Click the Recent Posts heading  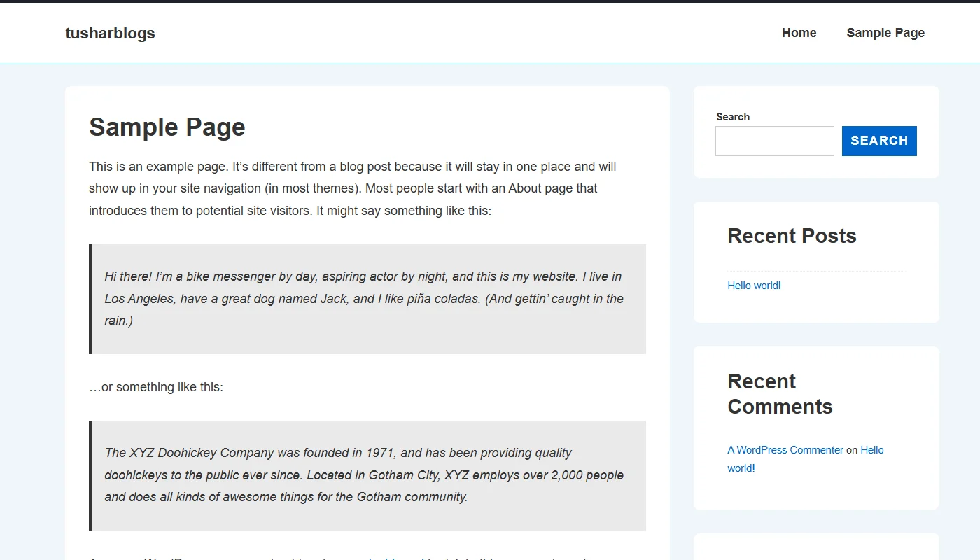pos(792,236)
